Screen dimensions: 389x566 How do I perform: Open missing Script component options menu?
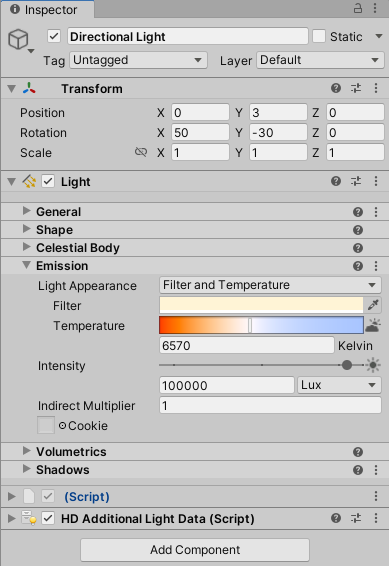click(376, 496)
